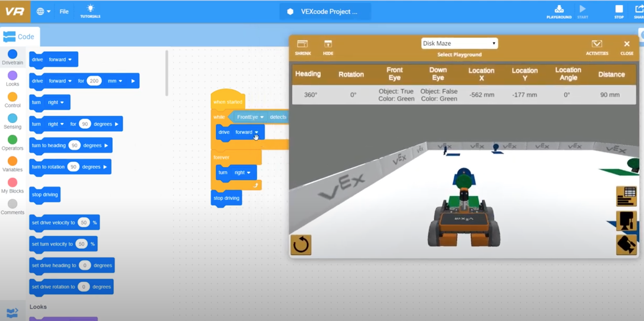644x321 pixels.
Task: Expand arrow on drive for 200 mm block
Action: coord(133,81)
